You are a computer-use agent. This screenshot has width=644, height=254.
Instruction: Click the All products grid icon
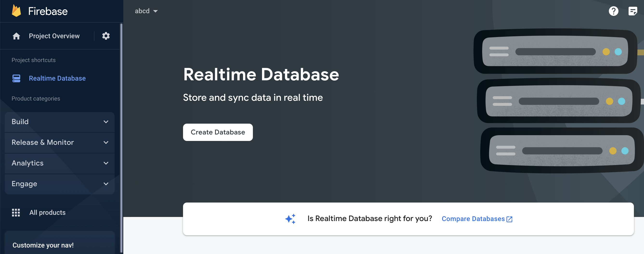(x=16, y=213)
